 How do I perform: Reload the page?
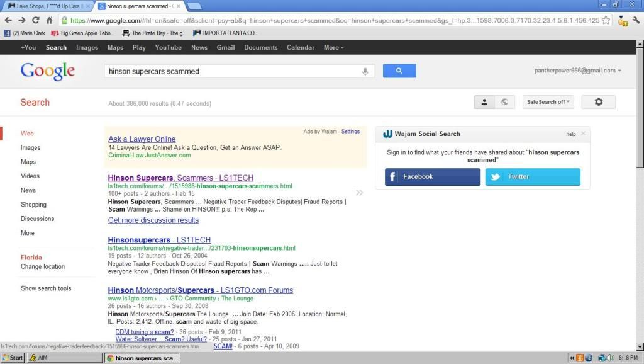tap(35, 20)
